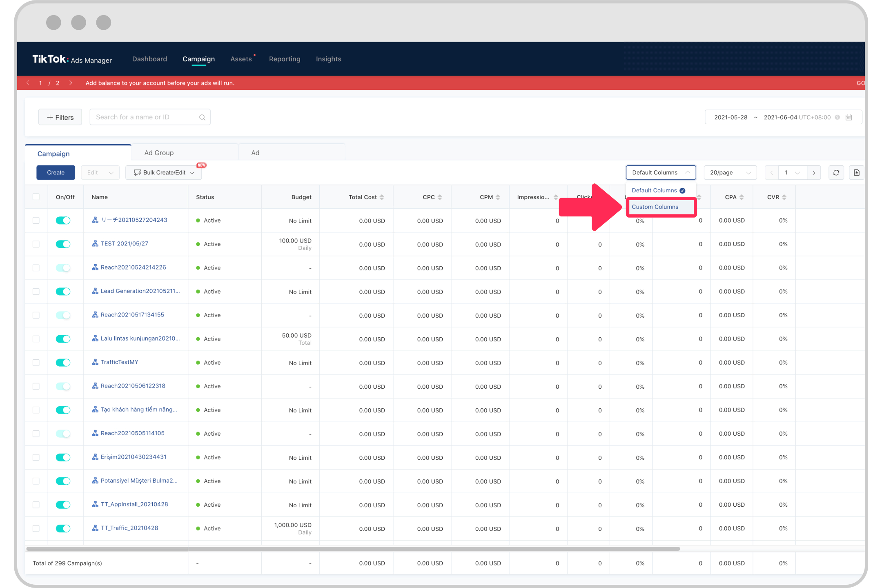Collapse the Default Columns dropdown
This screenshot has height=588, width=882.
point(660,172)
